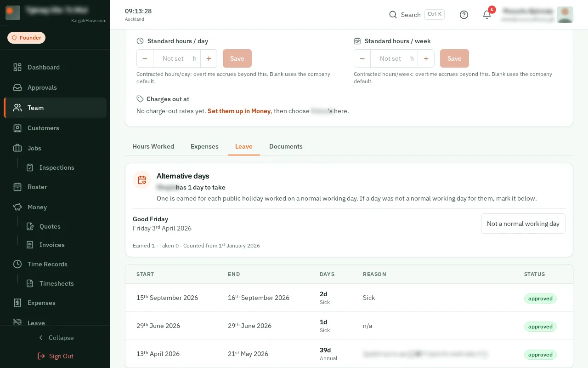Open Time Records clock icon
Image resolution: width=588 pixels, height=368 pixels.
[x=17, y=264]
